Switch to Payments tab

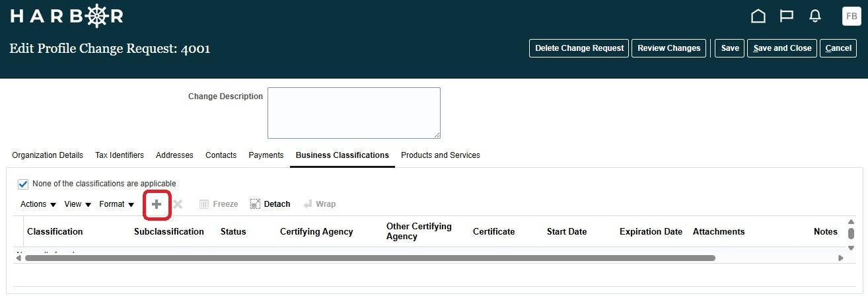[266, 155]
